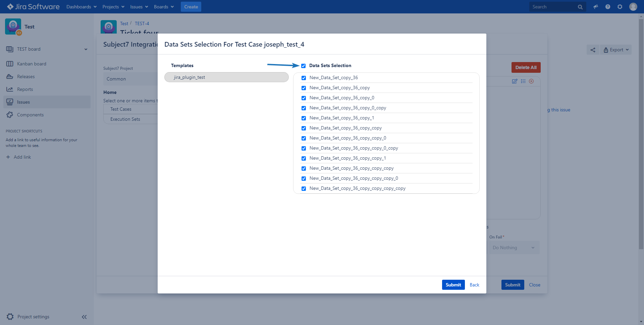644x325 pixels.
Task: Click the notifications megaphone icon
Action: pyautogui.click(x=596, y=7)
